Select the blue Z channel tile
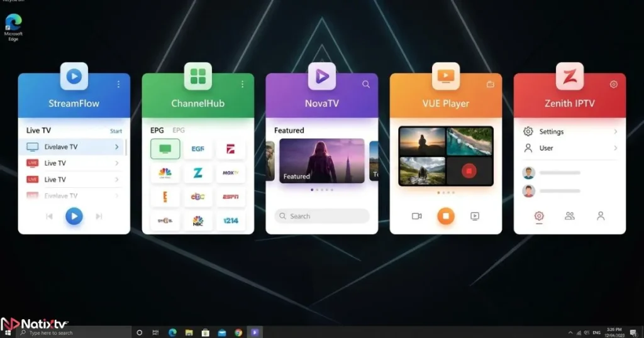This screenshot has width=644, height=338. pyautogui.click(x=198, y=173)
